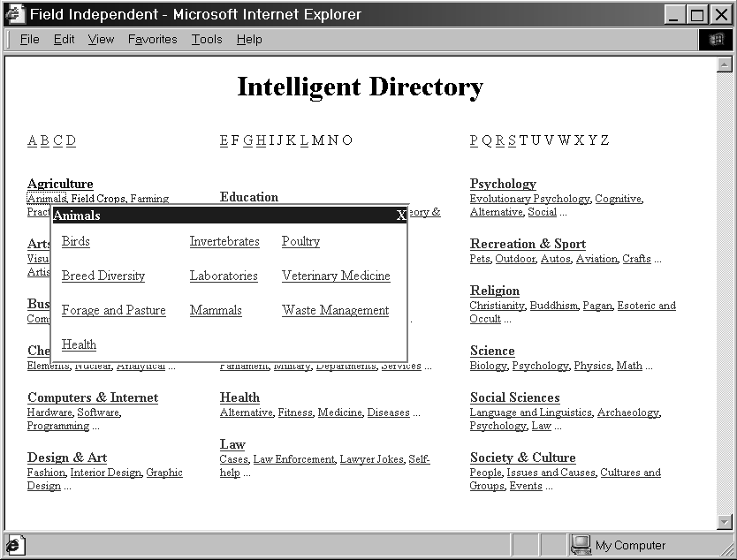737x560 pixels.
Task: Open the File menu
Action: [29, 40]
